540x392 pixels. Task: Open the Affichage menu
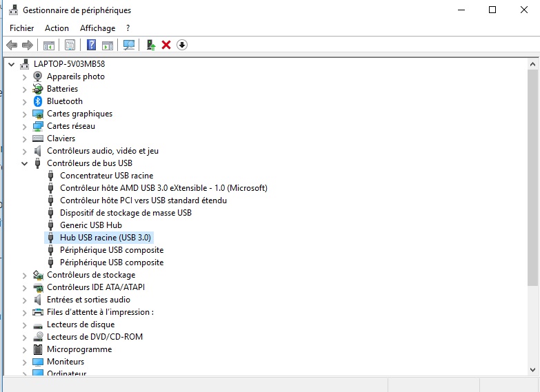tap(97, 28)
